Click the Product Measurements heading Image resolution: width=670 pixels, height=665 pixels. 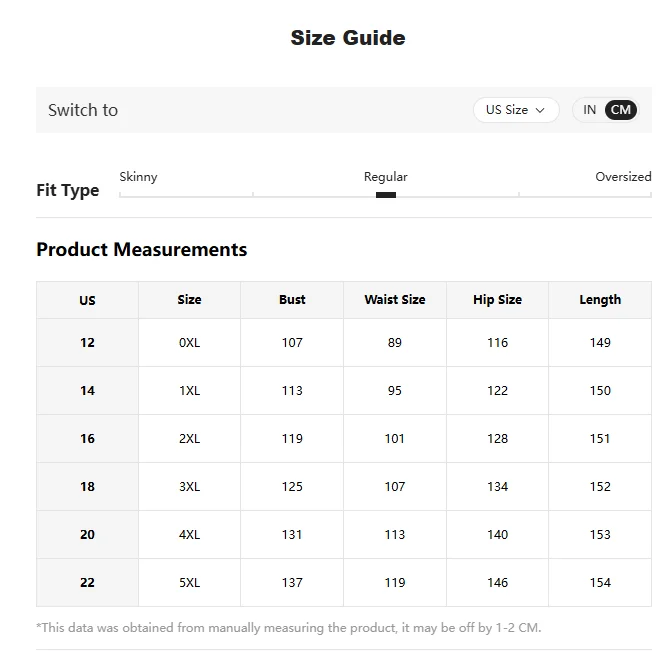pos(142,250)
